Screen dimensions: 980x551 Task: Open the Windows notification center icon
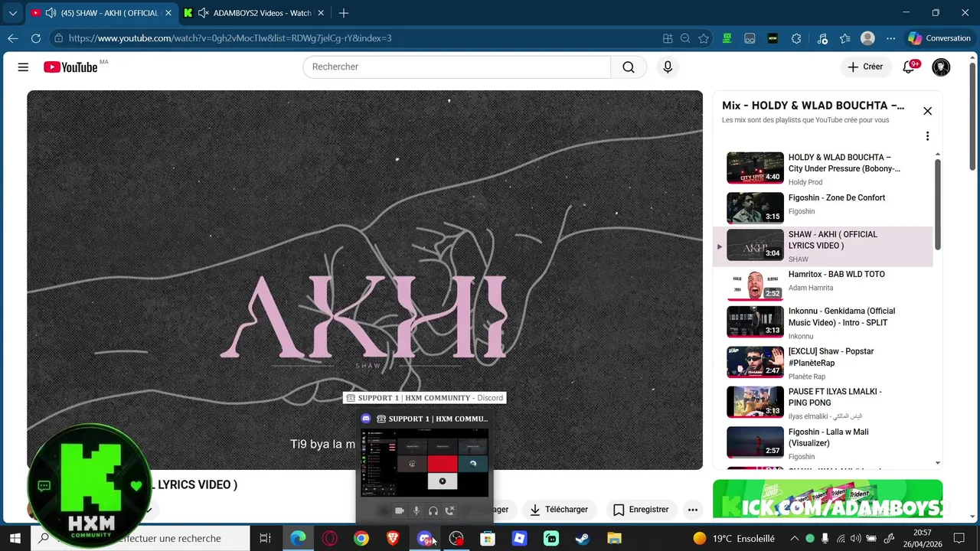point(959,538)
